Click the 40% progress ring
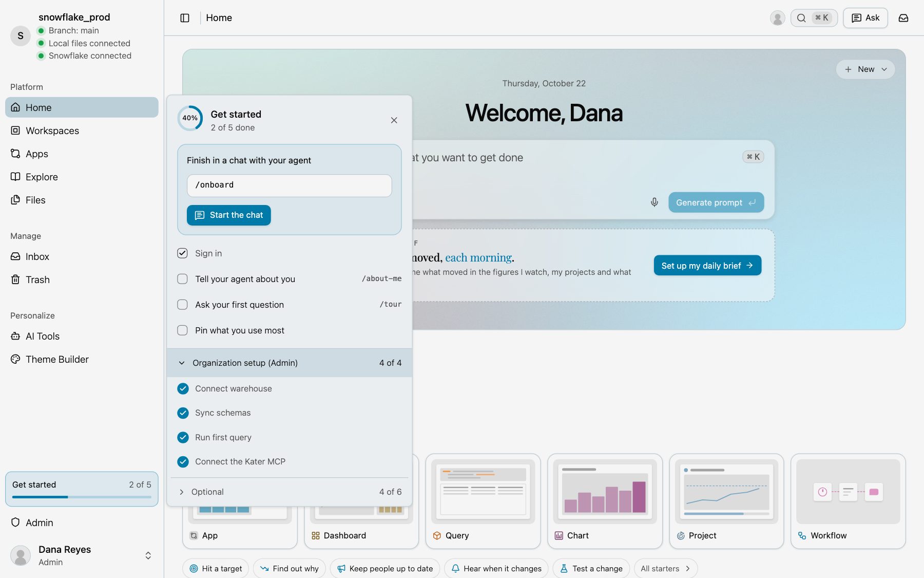This screenshot has height=578, width=924. pos(190,118)
